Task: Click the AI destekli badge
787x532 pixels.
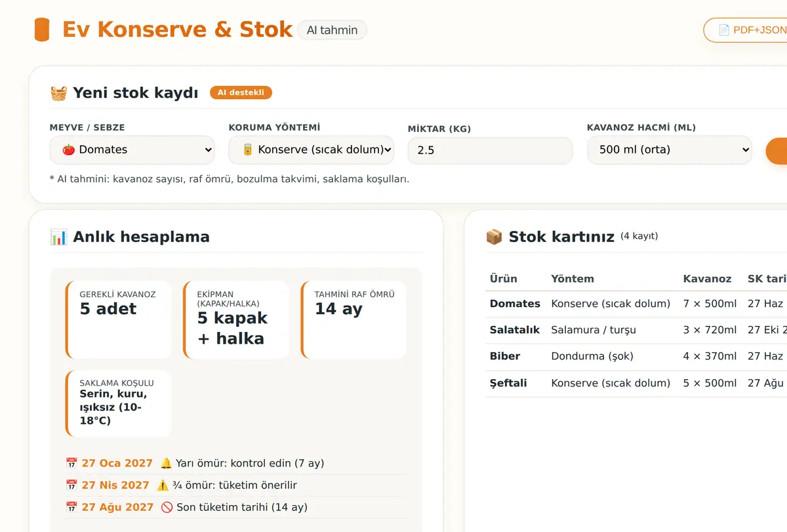Action: (241, 92)
